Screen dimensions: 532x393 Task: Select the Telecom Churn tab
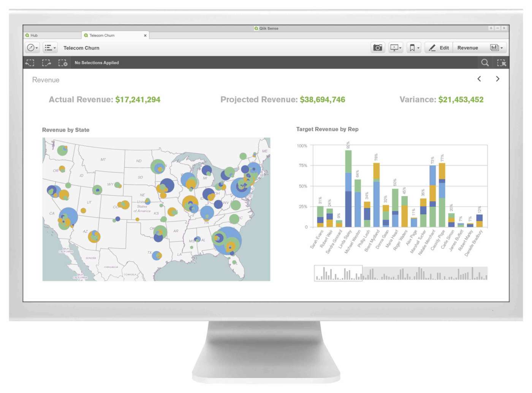point(116,35)
